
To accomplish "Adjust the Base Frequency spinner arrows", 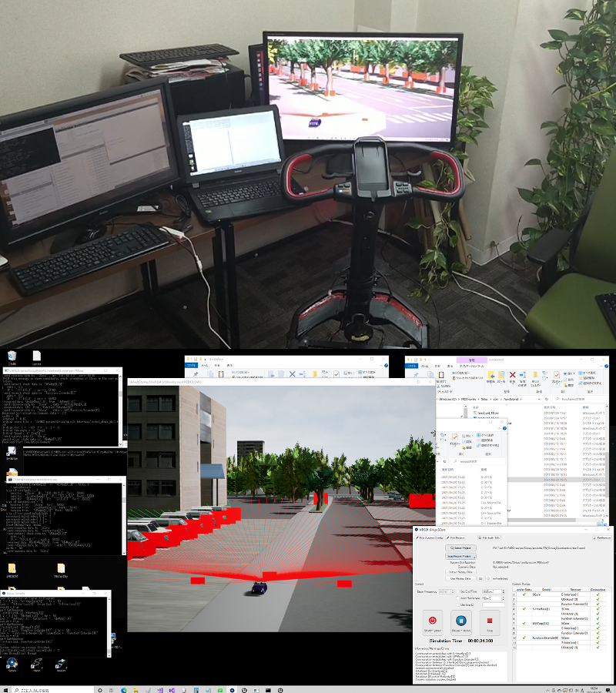I will click(x=452, y=591).
